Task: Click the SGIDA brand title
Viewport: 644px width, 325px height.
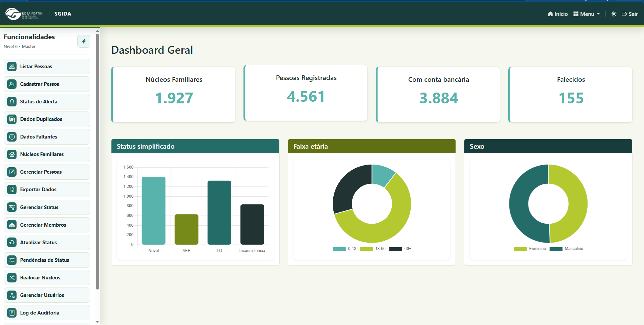Action: point(63,14)
